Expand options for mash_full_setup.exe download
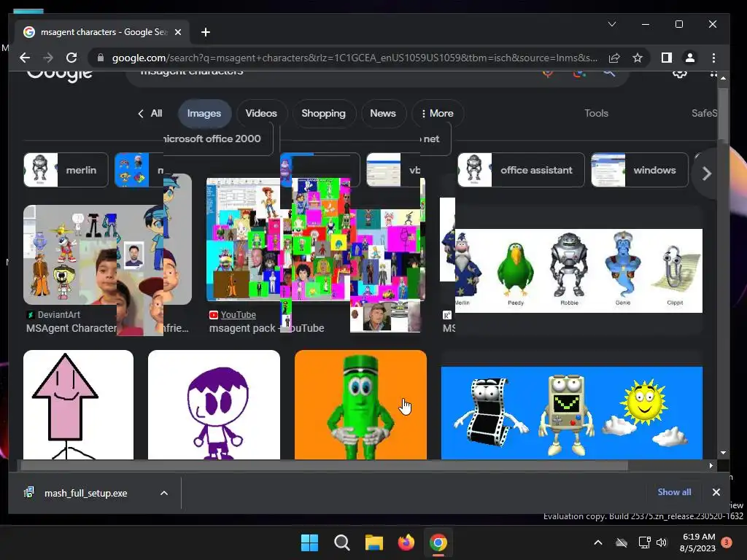This screenshot has height=560, width=747. 164,494
